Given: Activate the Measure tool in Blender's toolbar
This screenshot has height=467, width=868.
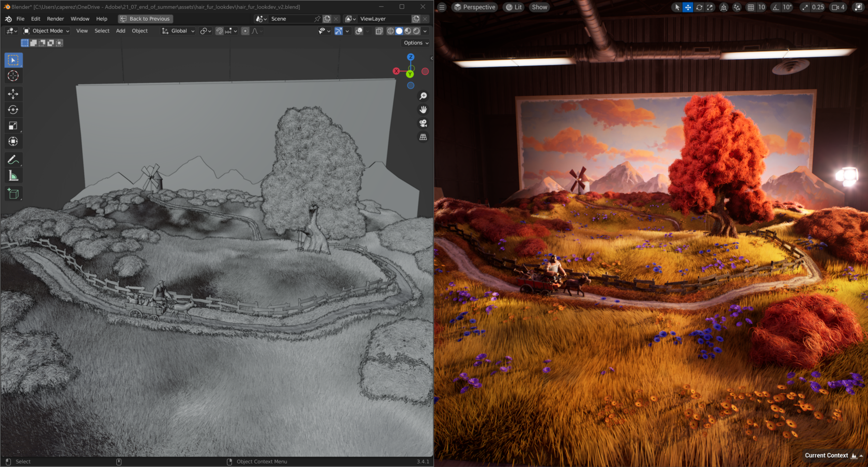Looking at the screenshot, I should pos(13,175).
